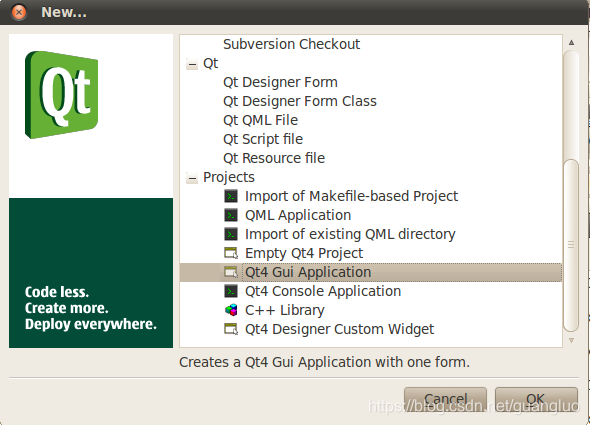
Task: Select C++ Library project type
Action: pos(284,310)
